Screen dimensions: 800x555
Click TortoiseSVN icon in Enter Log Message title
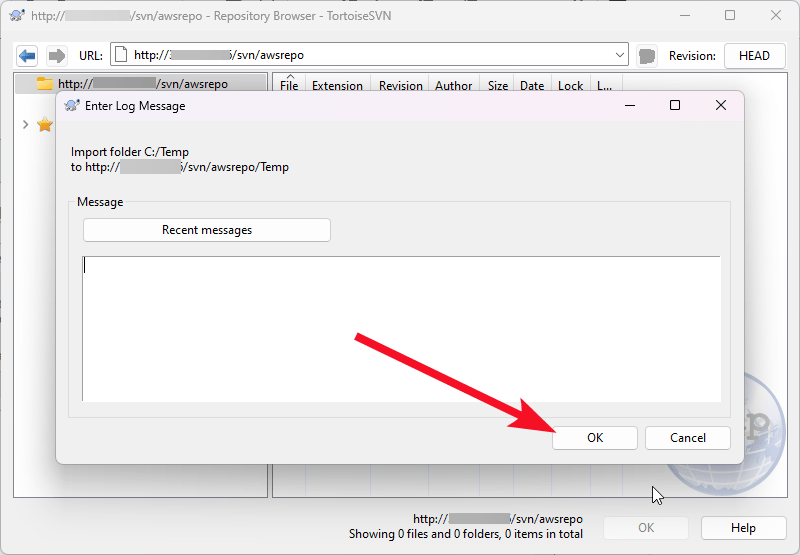(x=72, y=105)
